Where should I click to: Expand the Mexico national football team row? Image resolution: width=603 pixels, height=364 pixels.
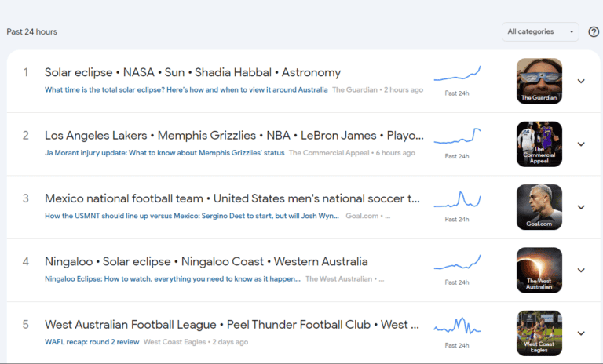(581, 207)
